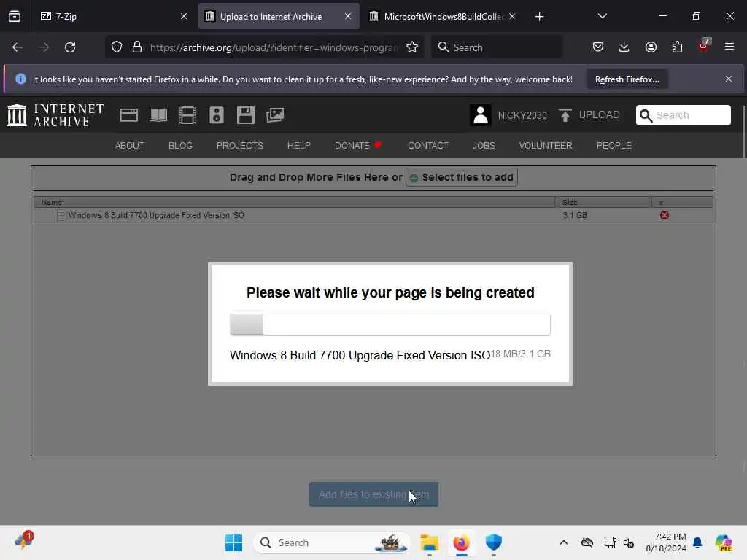Select the Windows 8 Build 7700 file row

click(373, 215)
